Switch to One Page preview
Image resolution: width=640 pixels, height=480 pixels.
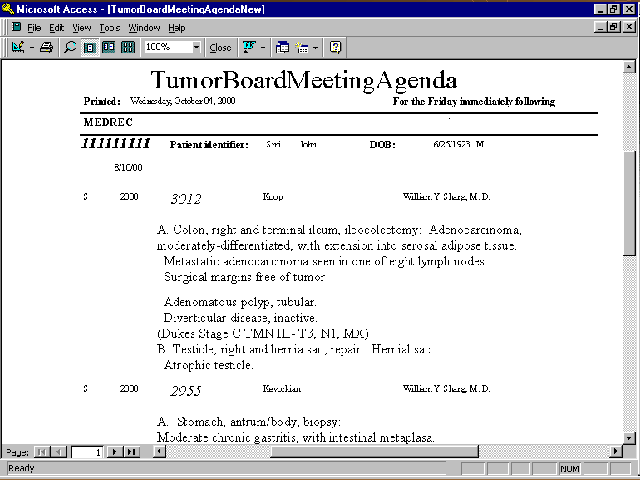pyautogui.click(x=89, y=47)
